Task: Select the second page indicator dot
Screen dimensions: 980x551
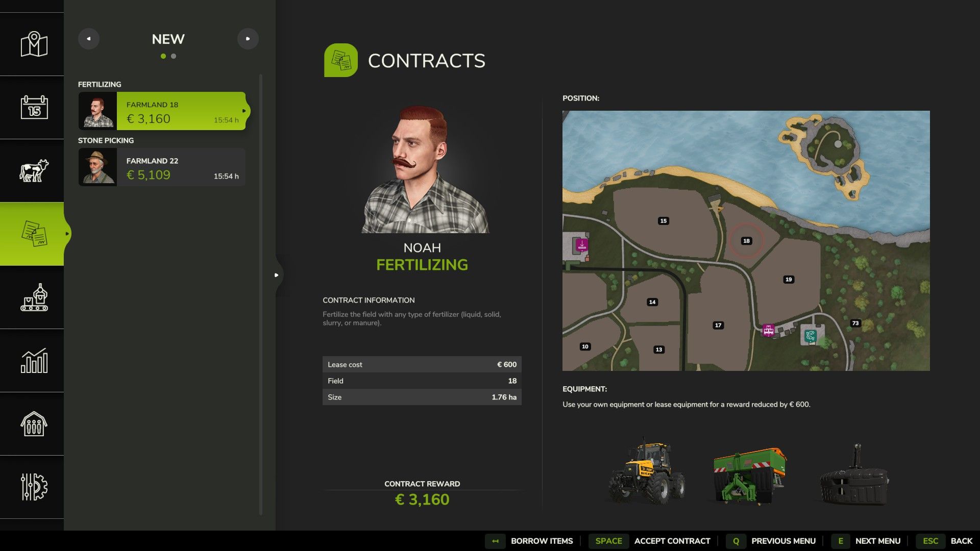Action: click(174, 56)
